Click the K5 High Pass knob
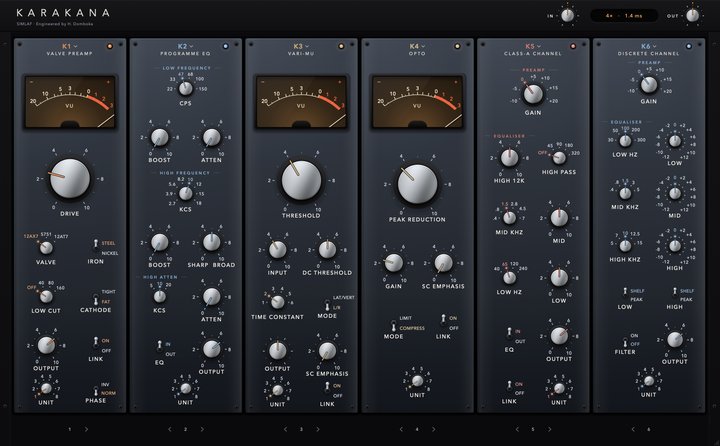 coord(559,158)
